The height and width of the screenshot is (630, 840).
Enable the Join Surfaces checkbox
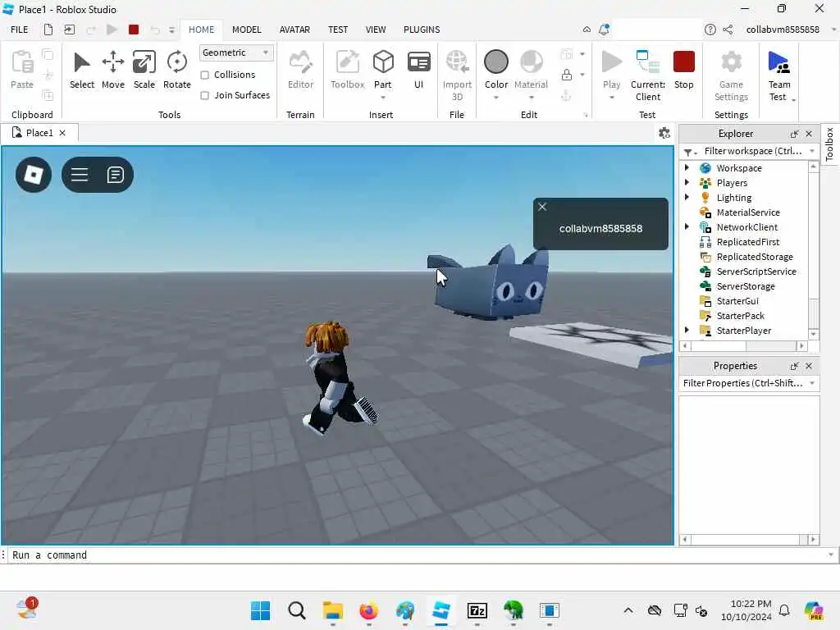pyautogui.click(x=204, y=95)
